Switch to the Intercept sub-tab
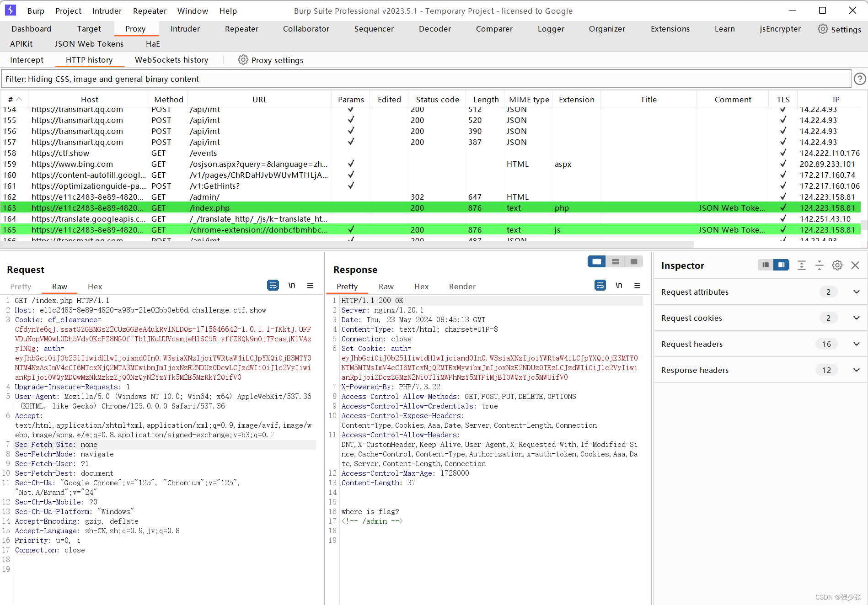868x605 pixels. click(27, 60)
